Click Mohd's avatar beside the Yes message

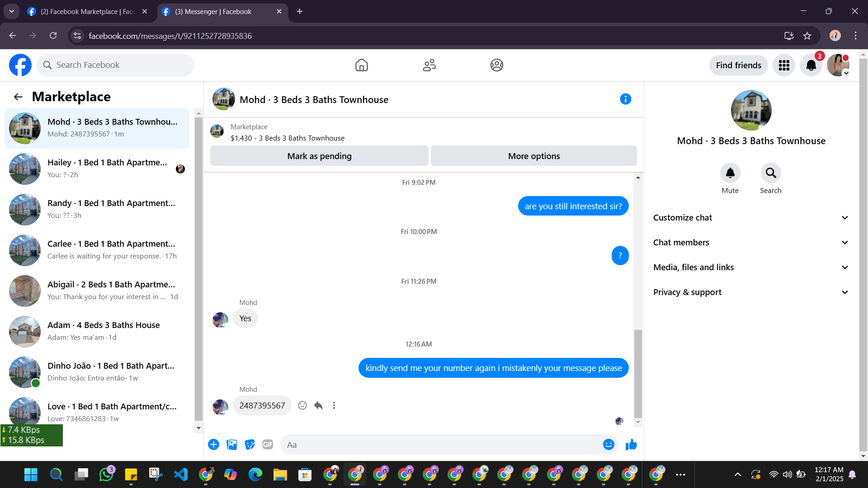point(221,319)
